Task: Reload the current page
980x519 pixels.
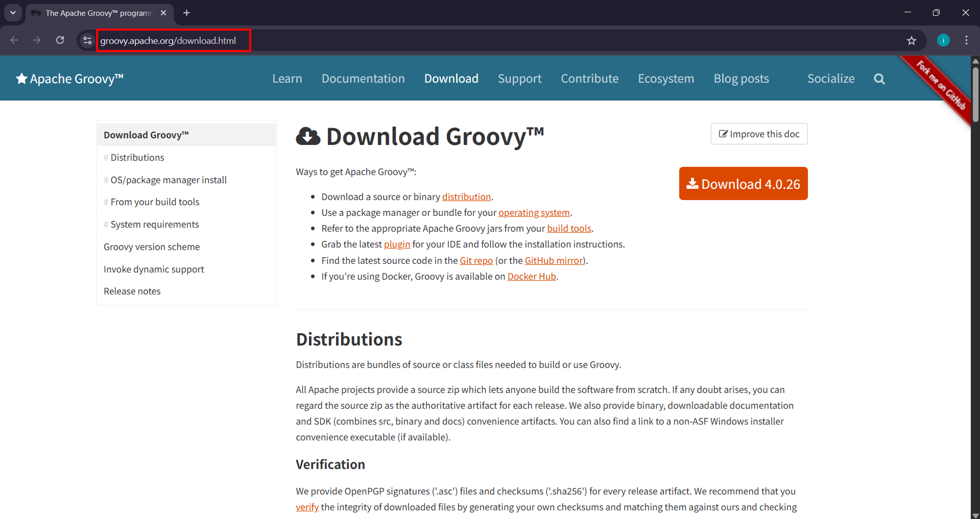Action: tap(60, 40)
